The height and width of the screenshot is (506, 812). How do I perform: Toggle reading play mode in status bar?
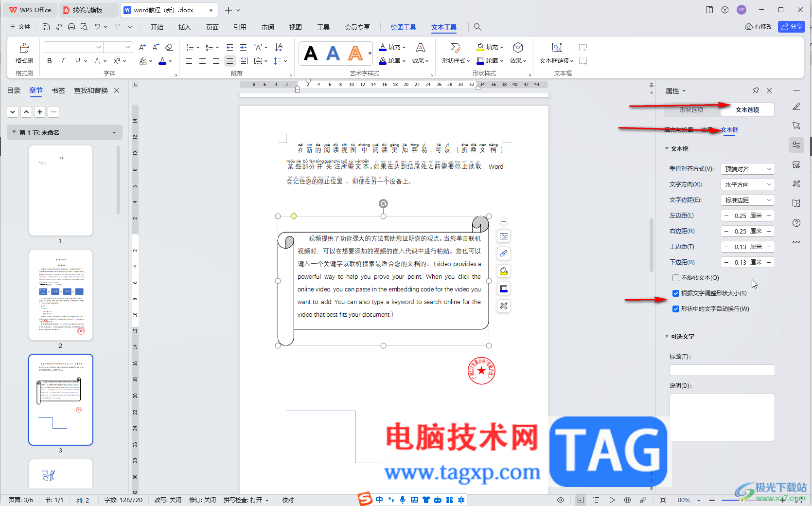click(612, 500)
